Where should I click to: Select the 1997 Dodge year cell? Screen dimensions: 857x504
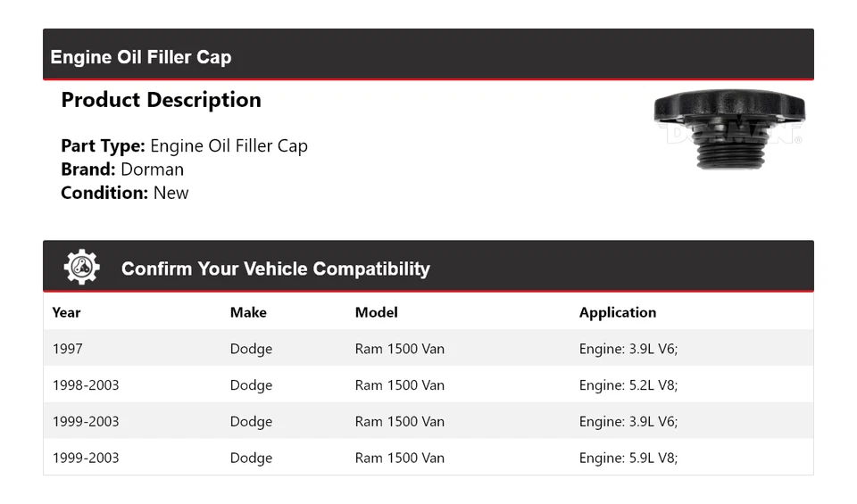click(x=67, y=349)
